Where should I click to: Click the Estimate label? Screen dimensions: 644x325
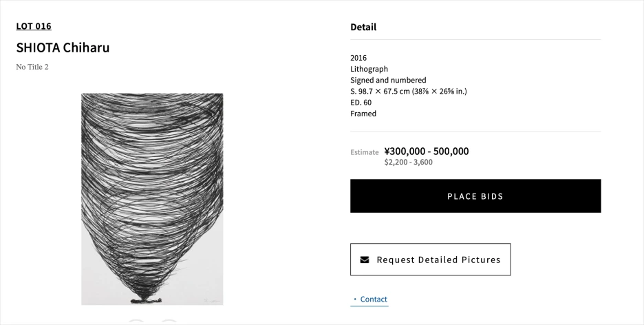[365, 152]
